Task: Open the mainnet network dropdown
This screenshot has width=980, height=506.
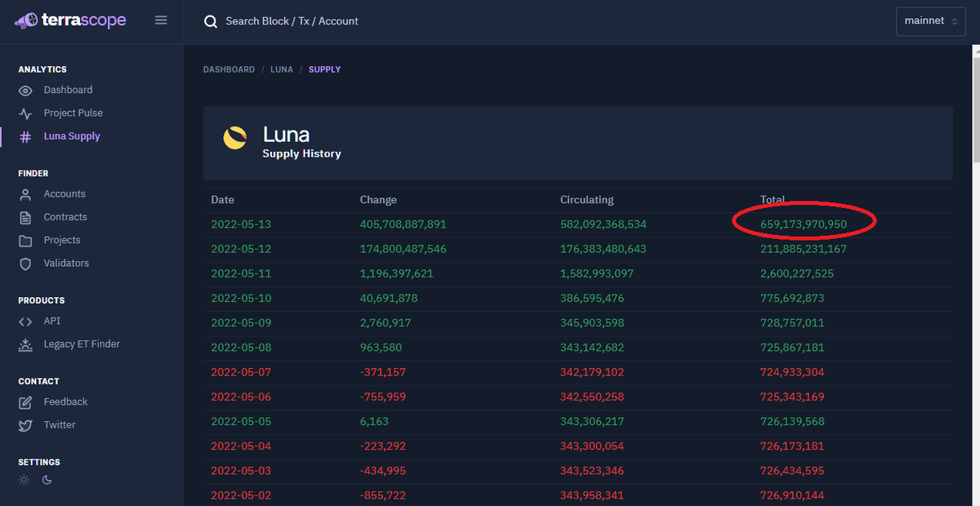Action: coord(930,21)
